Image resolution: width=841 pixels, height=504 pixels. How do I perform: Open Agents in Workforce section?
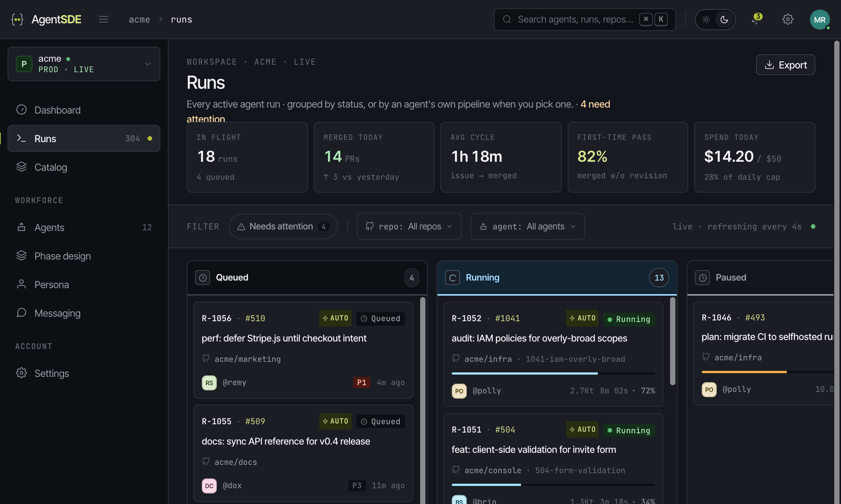tap(84, 227)
